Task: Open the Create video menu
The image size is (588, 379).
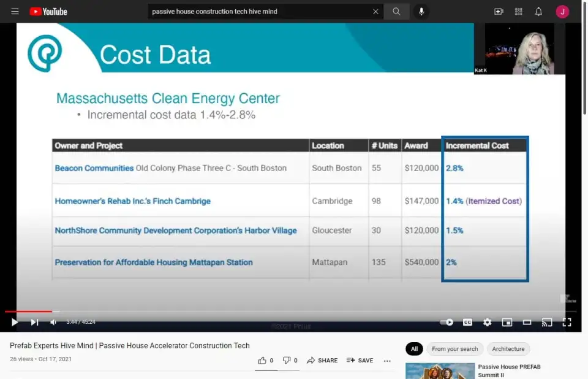Action: tap(499, 12)
